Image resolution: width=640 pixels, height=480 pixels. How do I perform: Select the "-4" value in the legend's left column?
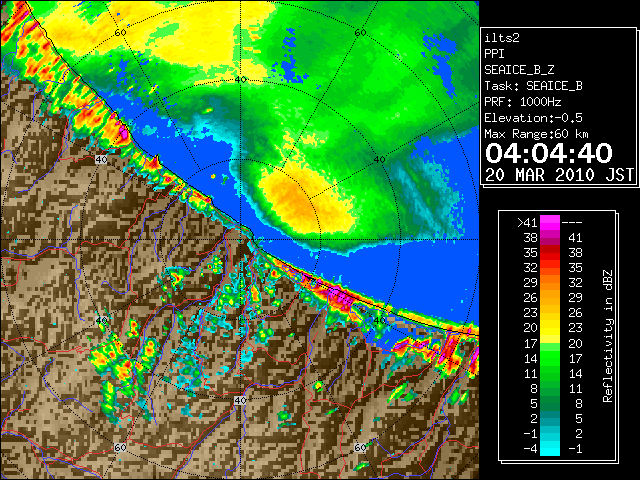pyautogui.click(x=530, y=449)
